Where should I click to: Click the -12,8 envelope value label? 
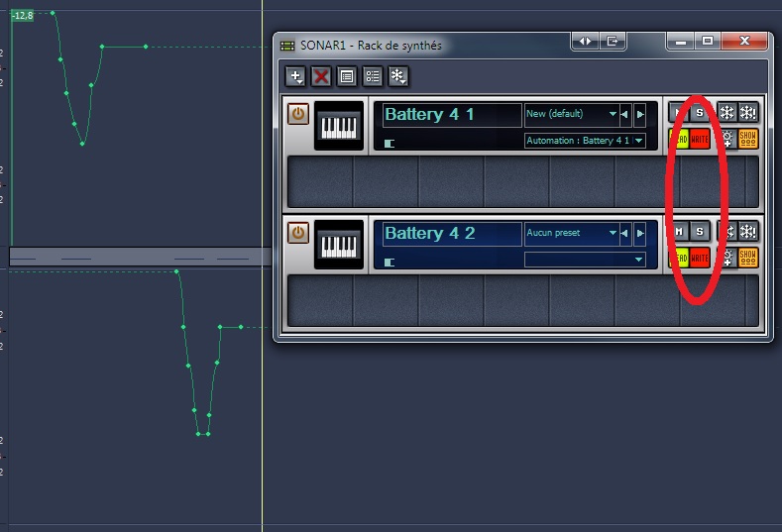click(x=23, y=16)
